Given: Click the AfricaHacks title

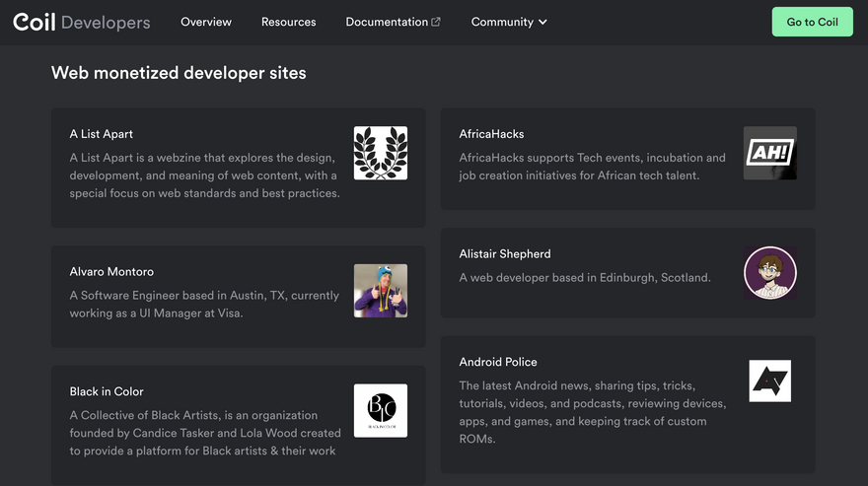Looking at the screenshot, I should tap(491, 134).
